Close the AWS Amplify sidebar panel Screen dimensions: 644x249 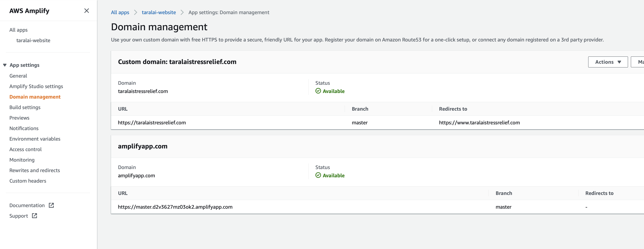[x=86, y=11]
